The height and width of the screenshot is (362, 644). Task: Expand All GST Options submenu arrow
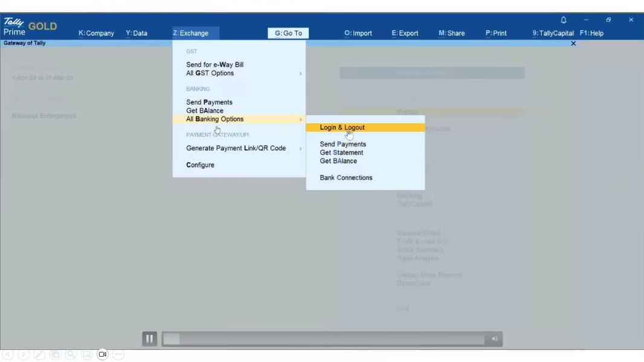click(x=300, y=74)
